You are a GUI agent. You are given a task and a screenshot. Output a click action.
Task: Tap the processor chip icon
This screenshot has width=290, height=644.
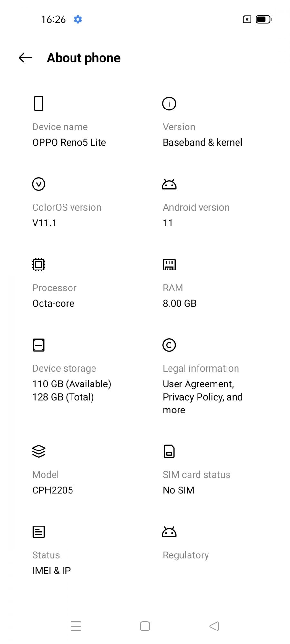coord(39,265)
